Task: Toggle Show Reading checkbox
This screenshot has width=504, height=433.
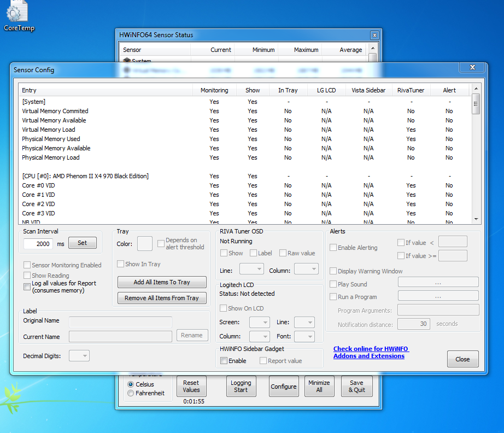Action: click(x=27, y=276)
